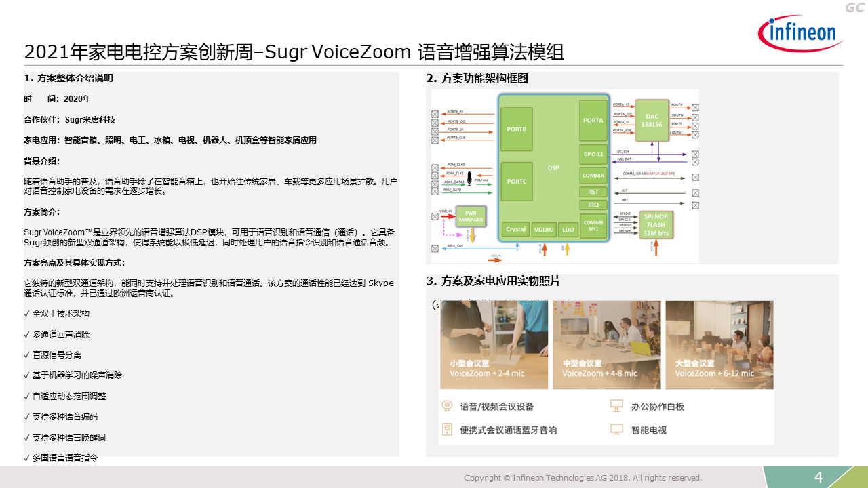The width and height of the screenshot is (868, 488).
Task: Select the PORTC block in the diagram
Action: [516, 182]
